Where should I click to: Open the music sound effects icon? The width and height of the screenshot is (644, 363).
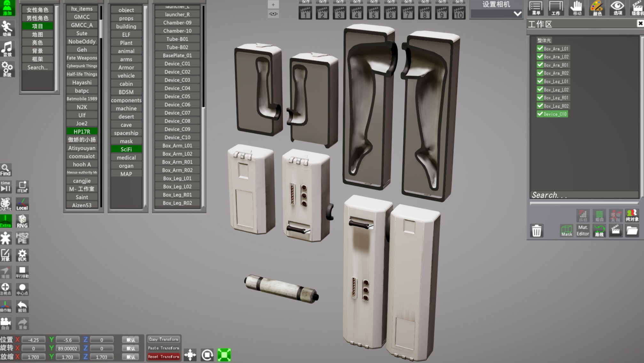(7, 49)
